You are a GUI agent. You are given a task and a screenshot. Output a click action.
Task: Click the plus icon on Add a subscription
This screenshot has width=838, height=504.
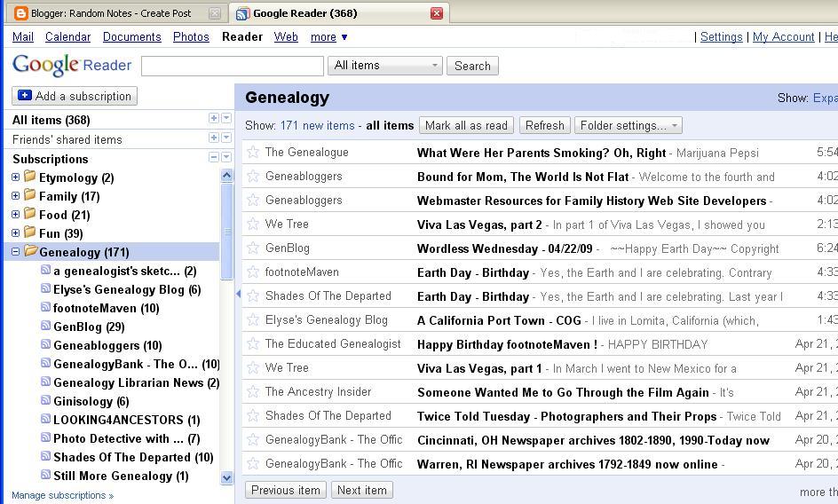(25, 95)
